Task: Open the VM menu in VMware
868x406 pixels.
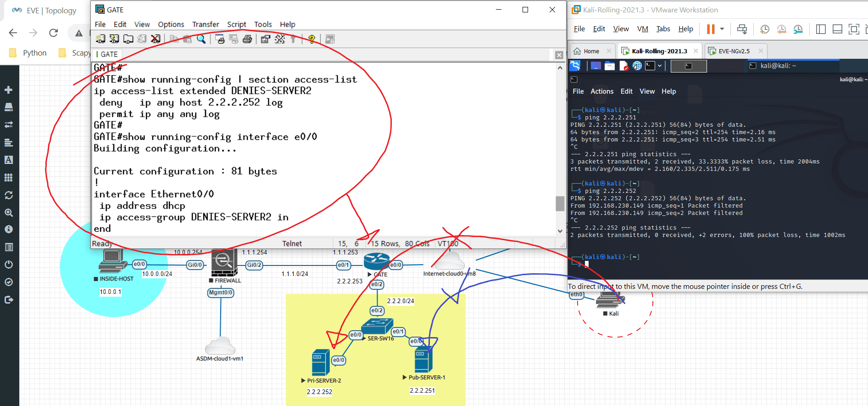Action: coord(642,29)
